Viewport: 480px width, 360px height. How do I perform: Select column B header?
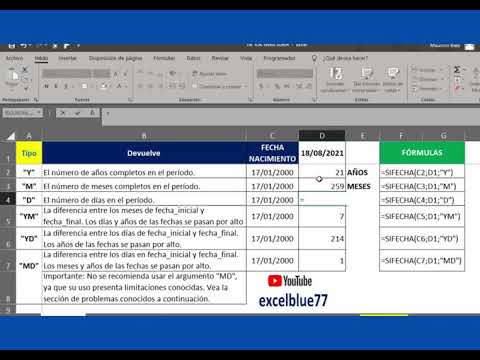tap(144, 136)
